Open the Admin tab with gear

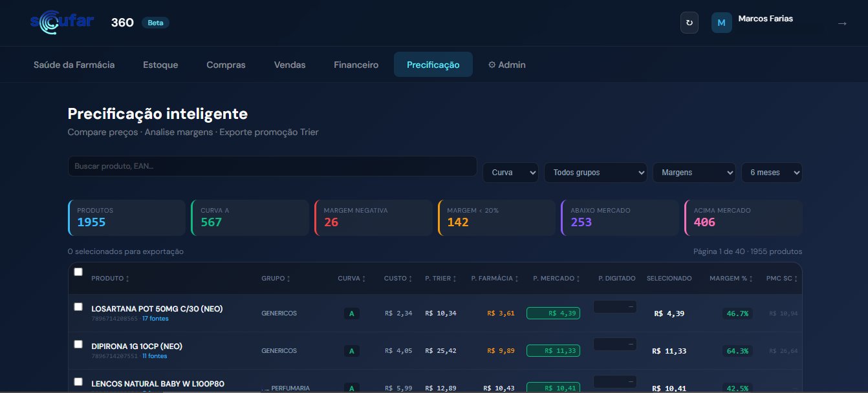pos(506,65)
